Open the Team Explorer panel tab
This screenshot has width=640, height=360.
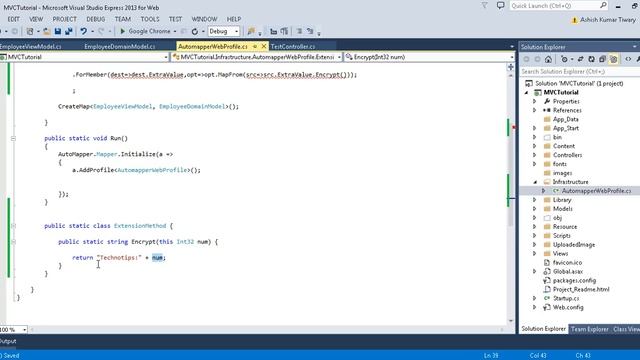(x=589, y=329)
